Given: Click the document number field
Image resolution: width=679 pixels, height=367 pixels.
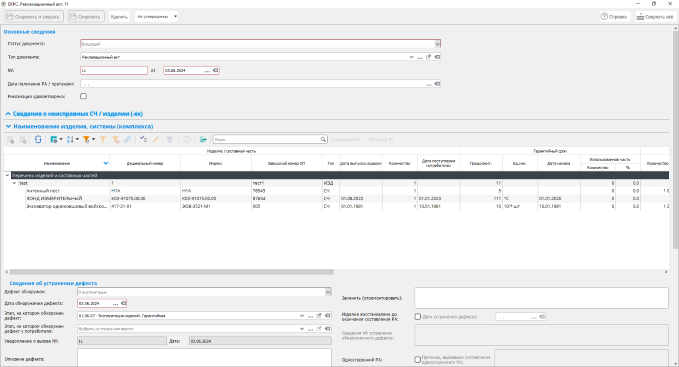Looking at the screenshot, I should [x=114, y=70].
